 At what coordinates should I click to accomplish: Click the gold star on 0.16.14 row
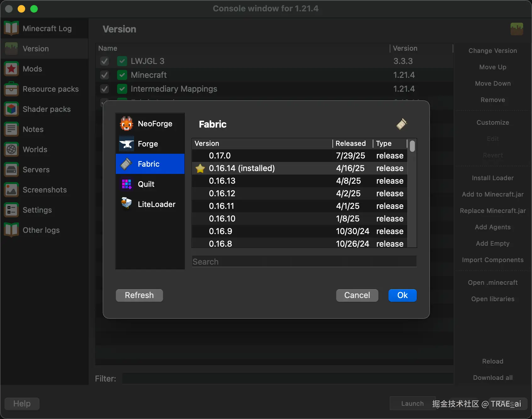point(200,168)
